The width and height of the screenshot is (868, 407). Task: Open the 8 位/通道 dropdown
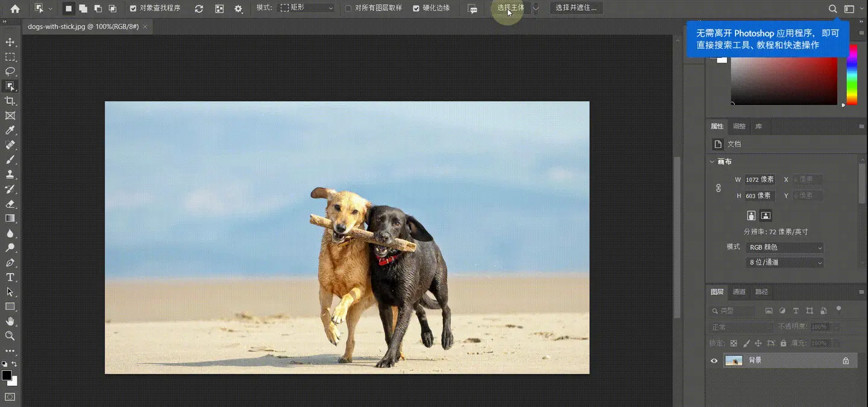[x=785, y=263]
